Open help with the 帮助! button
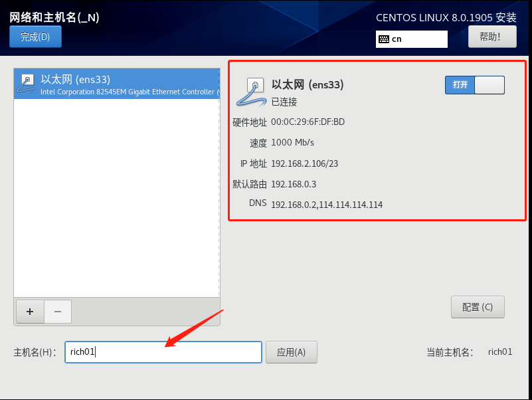 (492, 37)
